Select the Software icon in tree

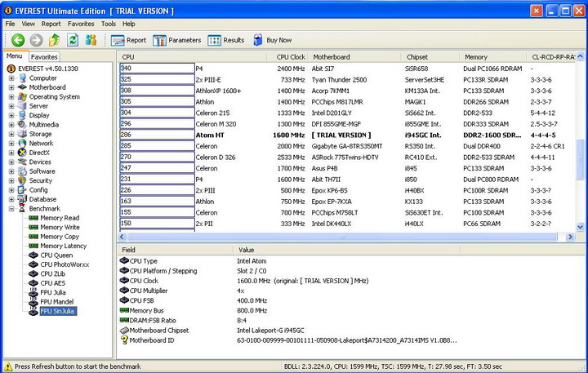(22, 171)
